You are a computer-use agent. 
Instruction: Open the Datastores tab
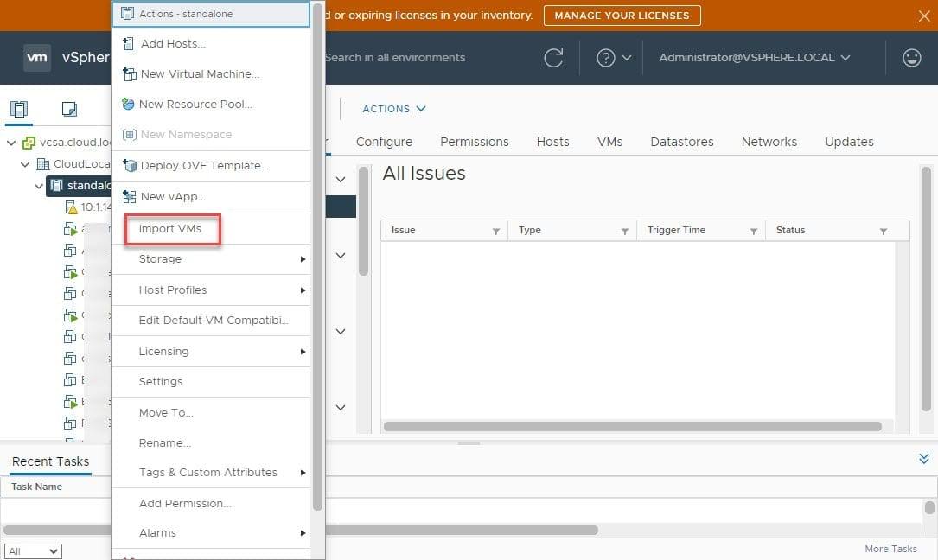click(x=682, y=142)
